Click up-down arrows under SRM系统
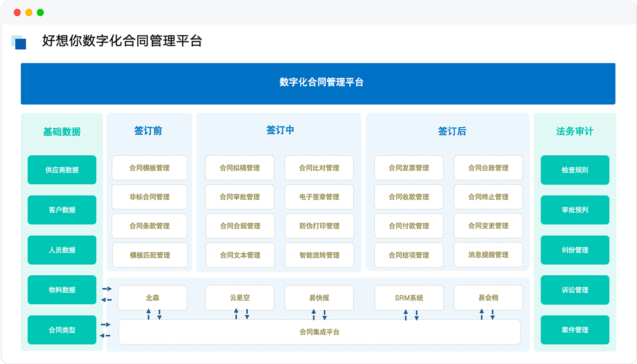The width and height of the screenshot is (637, 364). click(411, 315)
